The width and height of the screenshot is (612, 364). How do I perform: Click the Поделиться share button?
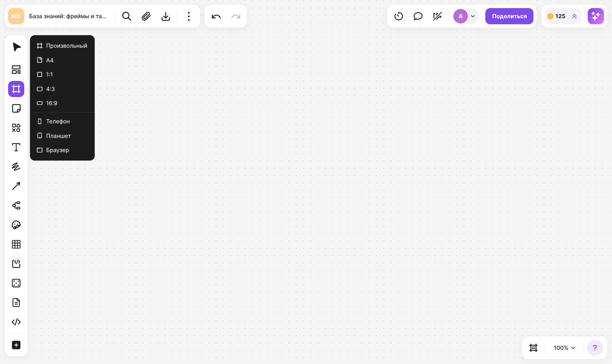509,16
